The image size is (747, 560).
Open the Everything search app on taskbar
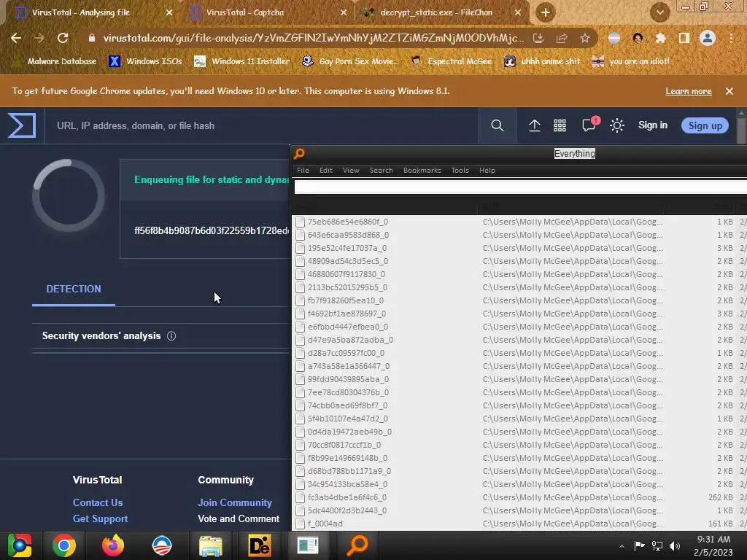(357, 545)
